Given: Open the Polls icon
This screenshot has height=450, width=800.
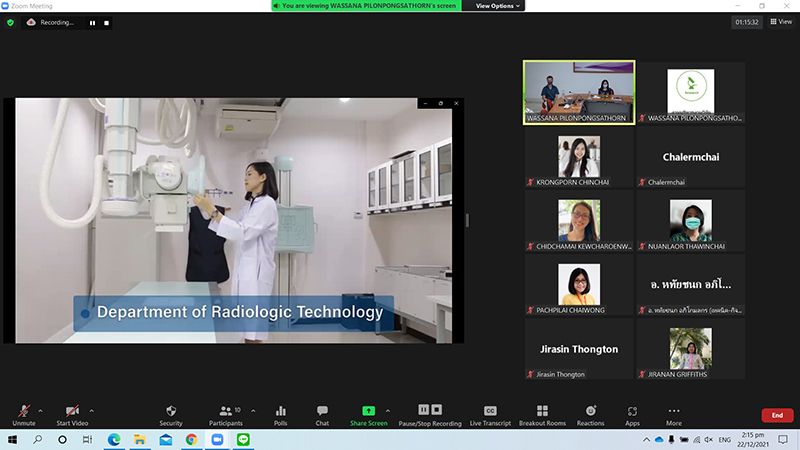Looking at the screenshot, I should coord(281,415).
